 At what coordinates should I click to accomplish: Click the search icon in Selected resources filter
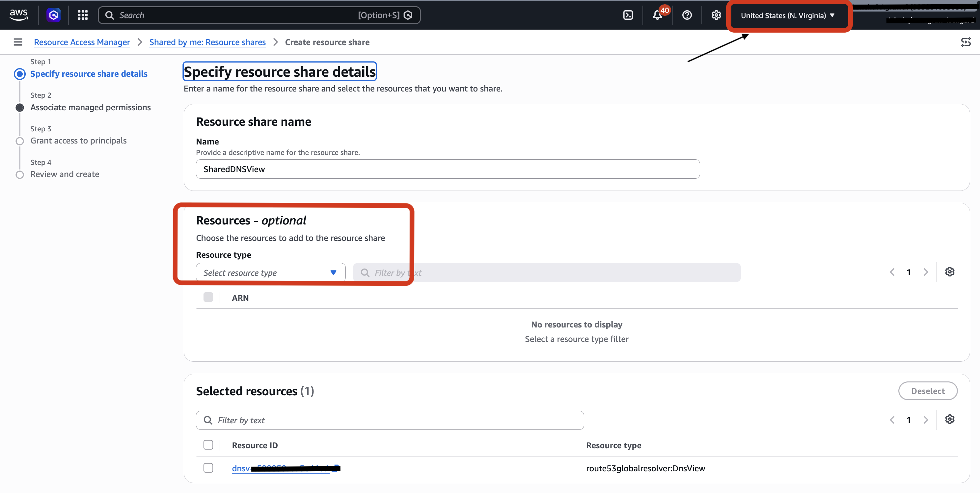(208, 420)
